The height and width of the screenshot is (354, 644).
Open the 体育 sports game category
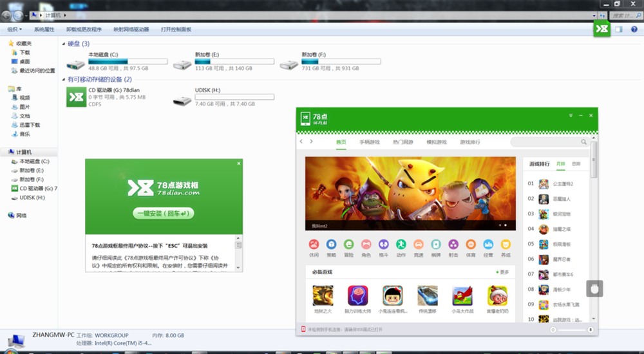tap(471, 245)
